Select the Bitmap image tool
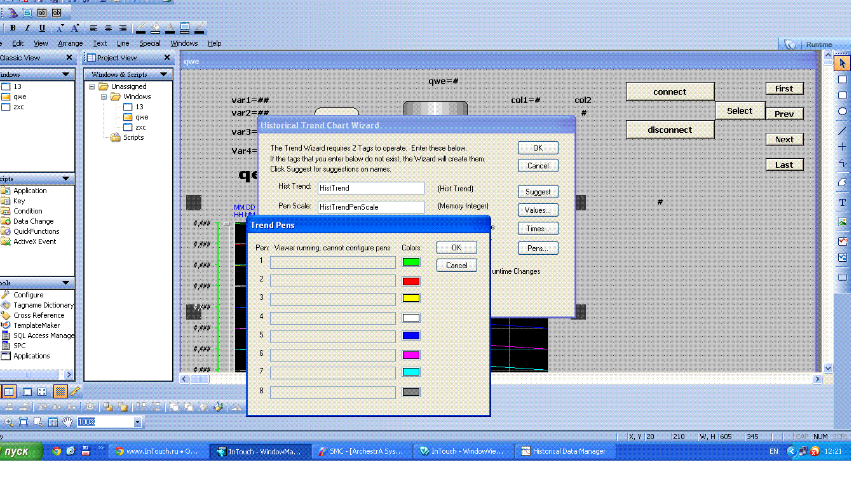 843,222
